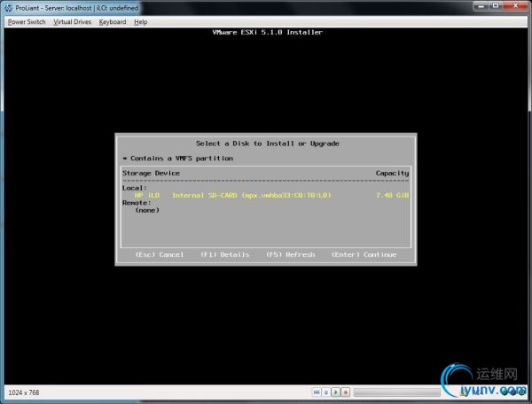
Task: Open the Keyboard menu
Action: (113, 22)
